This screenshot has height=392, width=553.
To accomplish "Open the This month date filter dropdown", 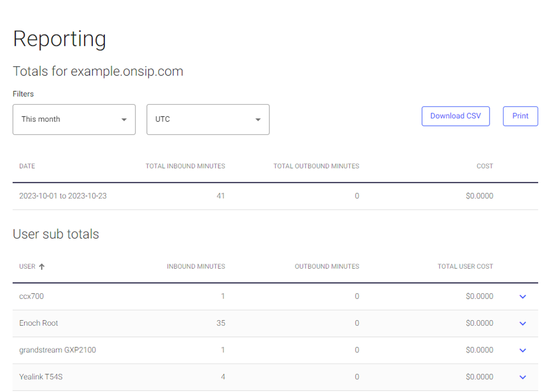I will 74,120.
